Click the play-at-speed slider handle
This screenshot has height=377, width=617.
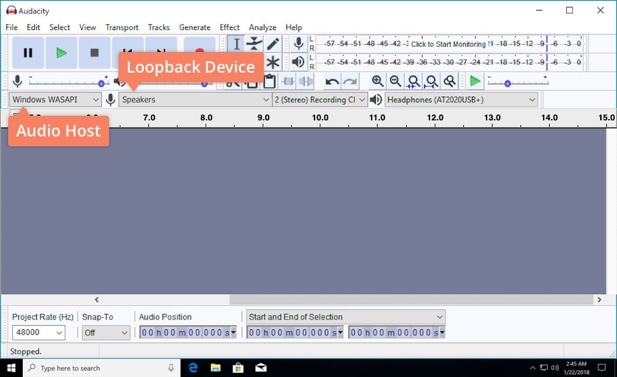point(508,83)
